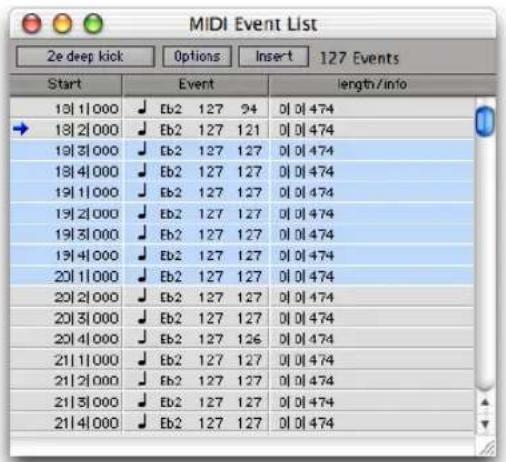Viewport: 506px width, 462px height.
Task: Click the release velocity value 94
Action: (249, 109)
